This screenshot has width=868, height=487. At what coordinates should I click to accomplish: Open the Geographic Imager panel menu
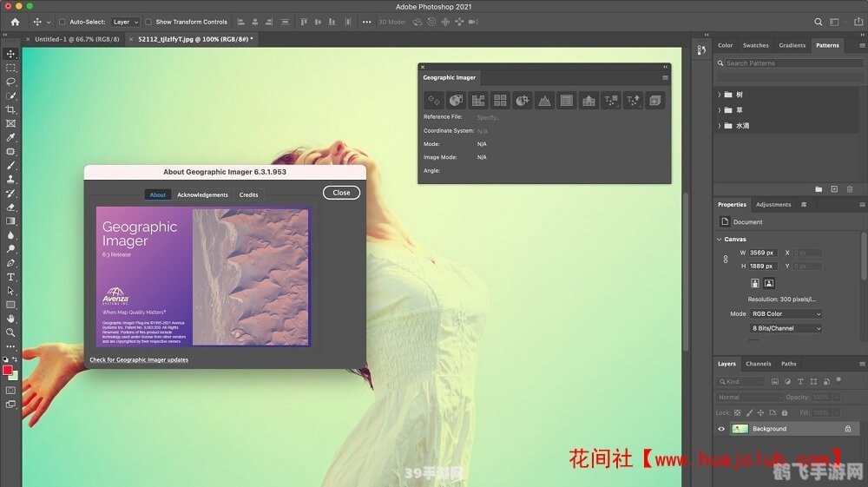pos(665,77)
